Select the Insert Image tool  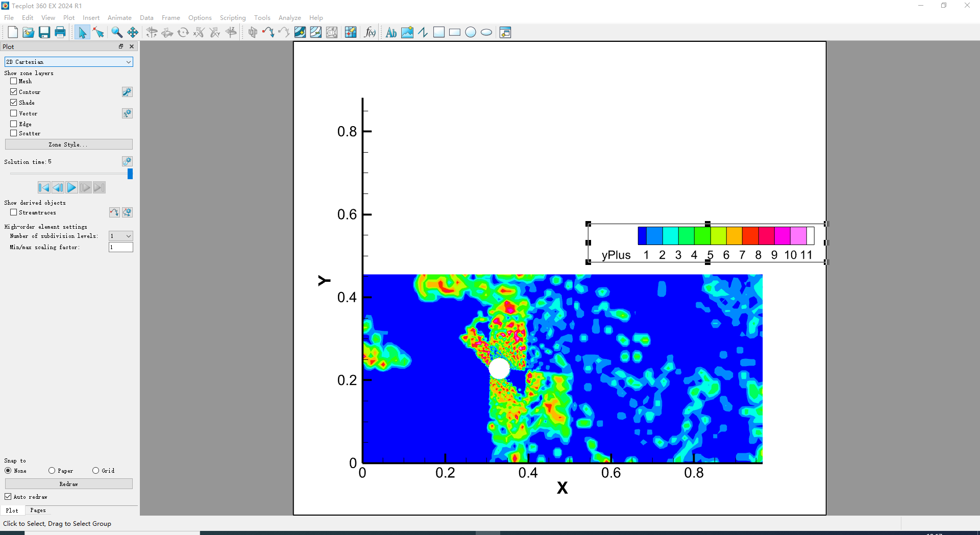[407, 33]
